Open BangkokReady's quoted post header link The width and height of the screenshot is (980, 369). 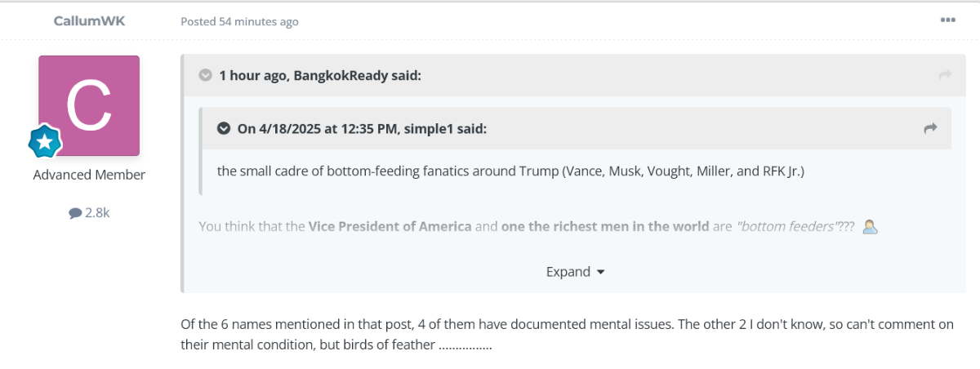(320, 75)
